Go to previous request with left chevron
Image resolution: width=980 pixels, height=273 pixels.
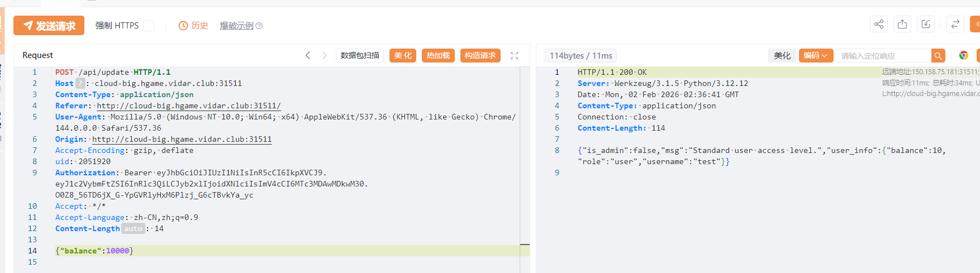pos(308,55)
